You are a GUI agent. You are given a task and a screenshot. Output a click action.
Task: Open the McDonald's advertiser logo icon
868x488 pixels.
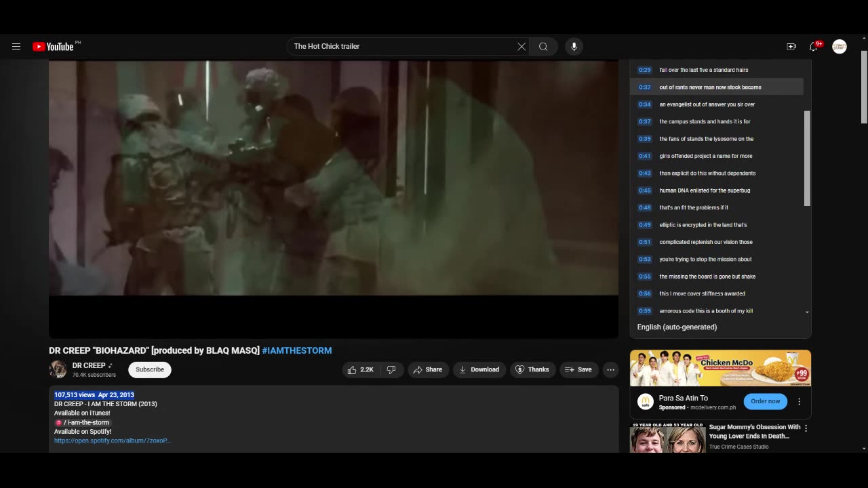click(646, 401)
